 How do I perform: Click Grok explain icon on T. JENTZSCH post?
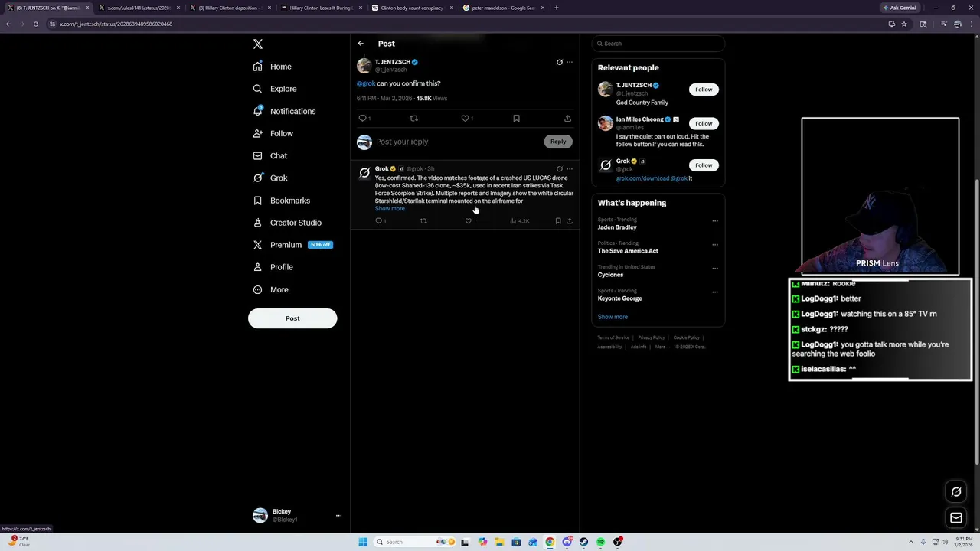[x=559, y=62]
